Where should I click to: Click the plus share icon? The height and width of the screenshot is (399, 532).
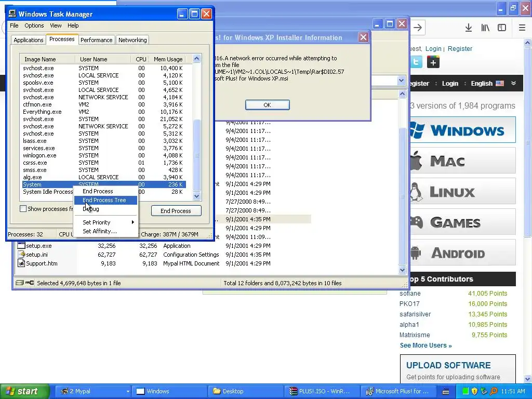tap(433, 62)
